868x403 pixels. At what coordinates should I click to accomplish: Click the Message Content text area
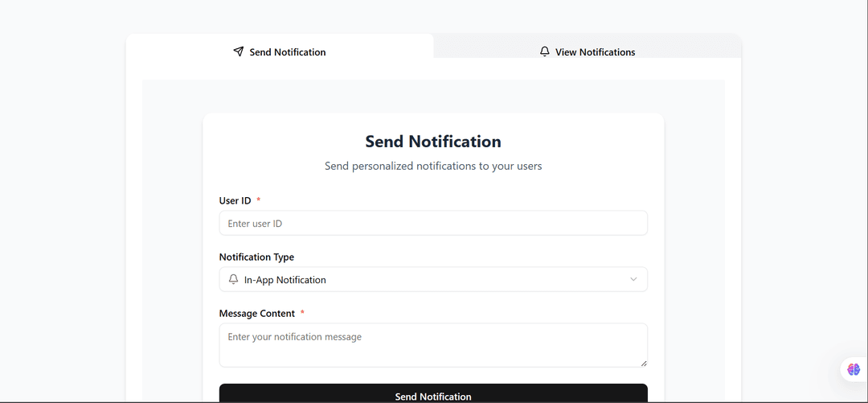coord(433,345)
